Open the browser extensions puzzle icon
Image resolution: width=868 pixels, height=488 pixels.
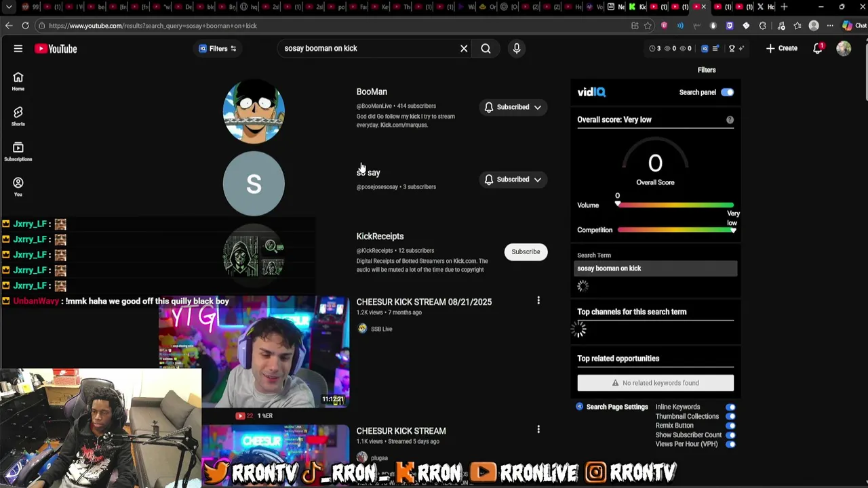point(763,26)
